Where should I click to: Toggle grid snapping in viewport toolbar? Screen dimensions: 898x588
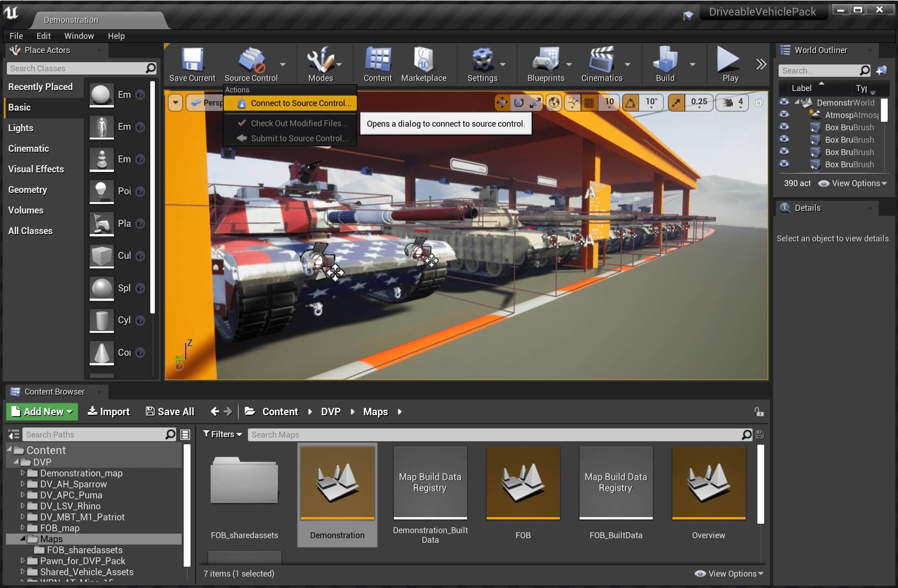[x=589, y=102]
